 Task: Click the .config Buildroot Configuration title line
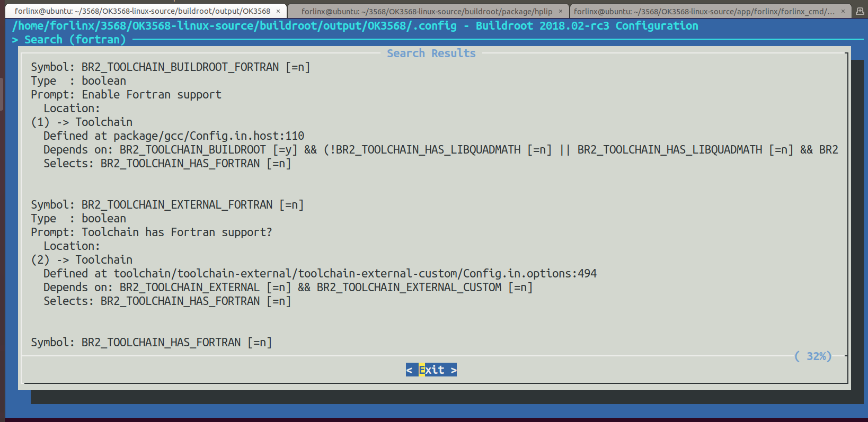[355, 26]
